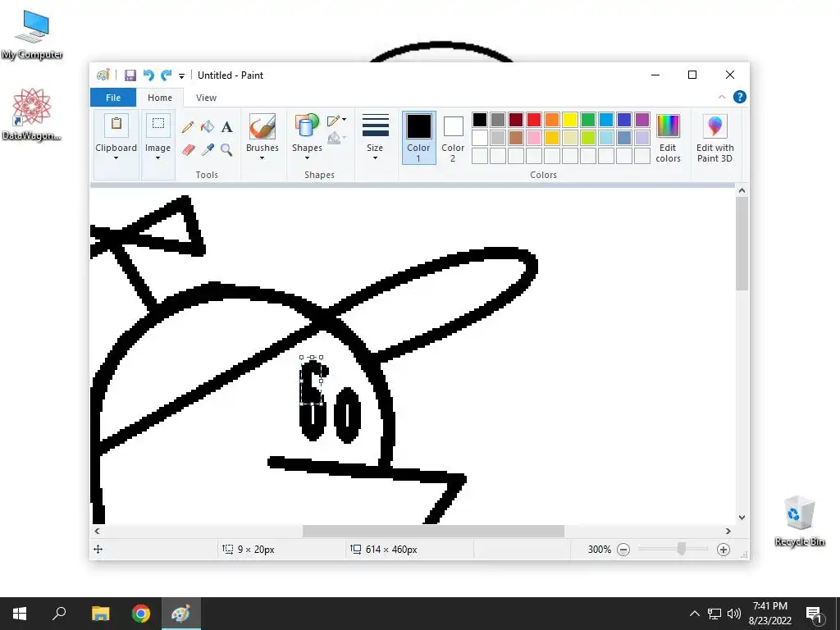Screen dimensions: 840x630
Task: Zoom out with the minus button
Action: point(623,550)
